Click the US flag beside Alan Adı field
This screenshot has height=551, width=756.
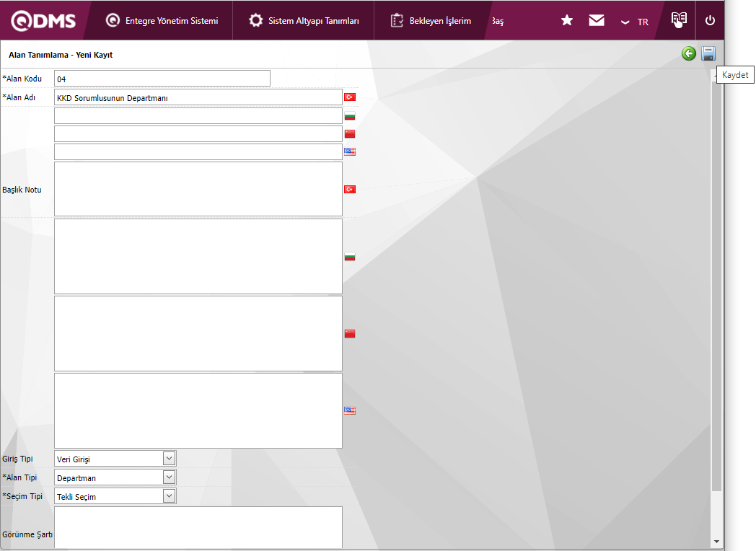click(350, 152)
